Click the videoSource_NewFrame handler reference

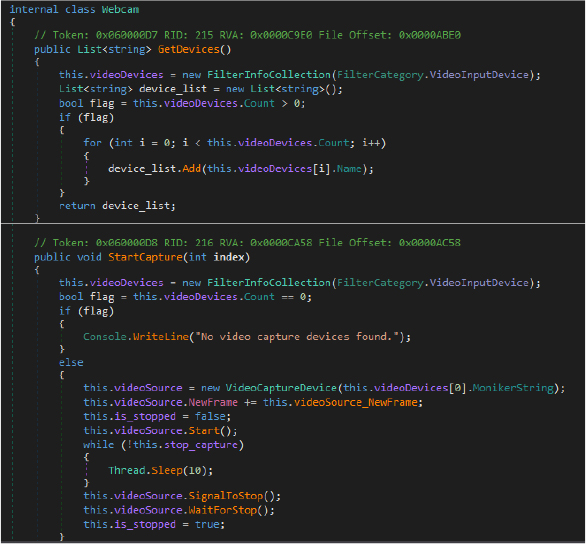(x=356, y=402)
